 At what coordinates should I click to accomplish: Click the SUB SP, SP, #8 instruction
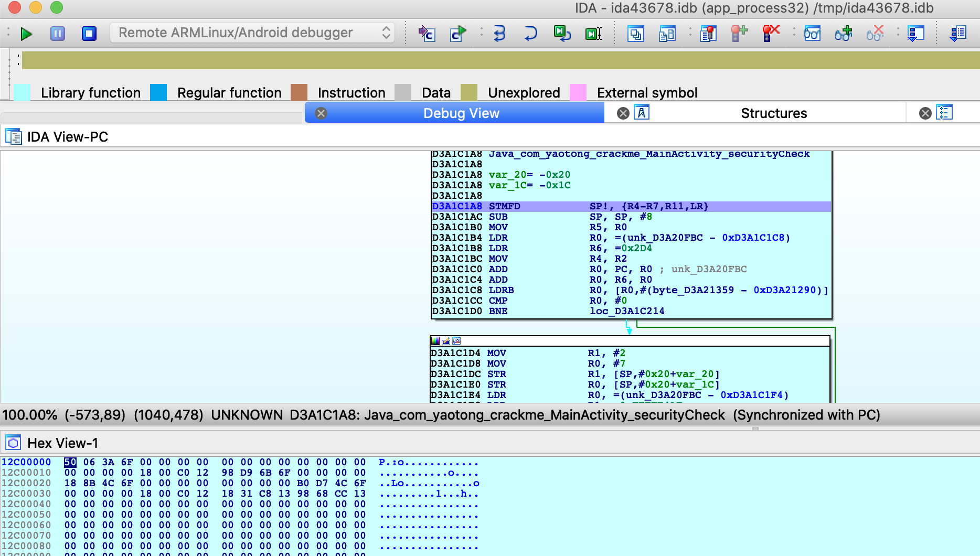(x=541, y=217)
